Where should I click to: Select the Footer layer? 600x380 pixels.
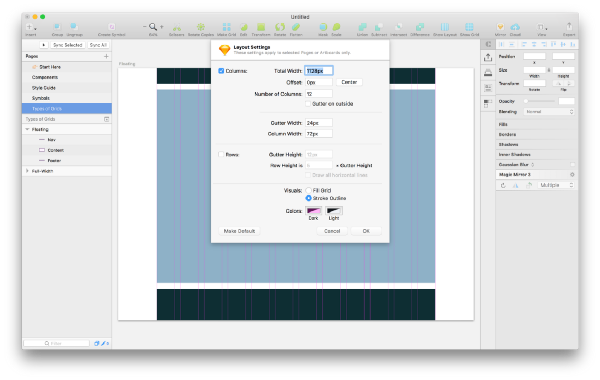67,160
